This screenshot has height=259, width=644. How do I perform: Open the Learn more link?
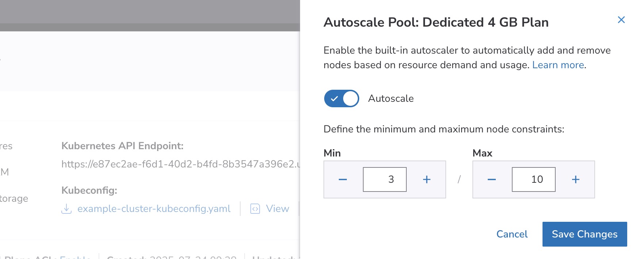[x=558, y=65]
